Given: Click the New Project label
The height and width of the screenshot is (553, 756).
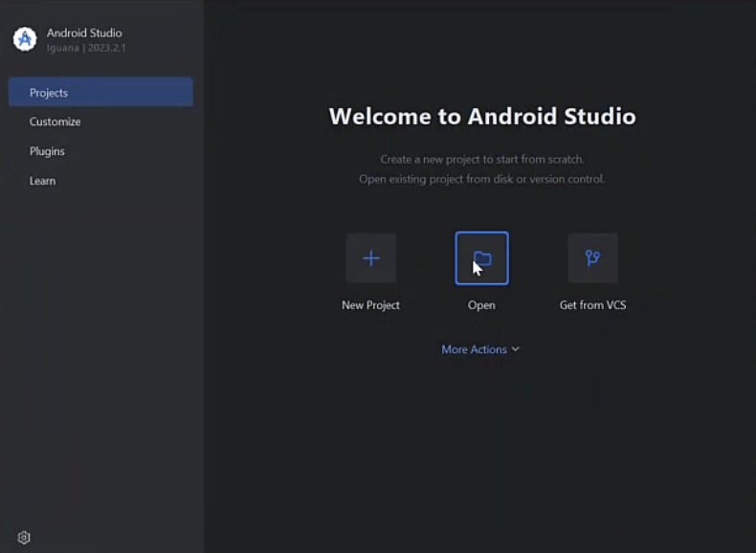Looking at the screenshot, I should tap(370, 305).
